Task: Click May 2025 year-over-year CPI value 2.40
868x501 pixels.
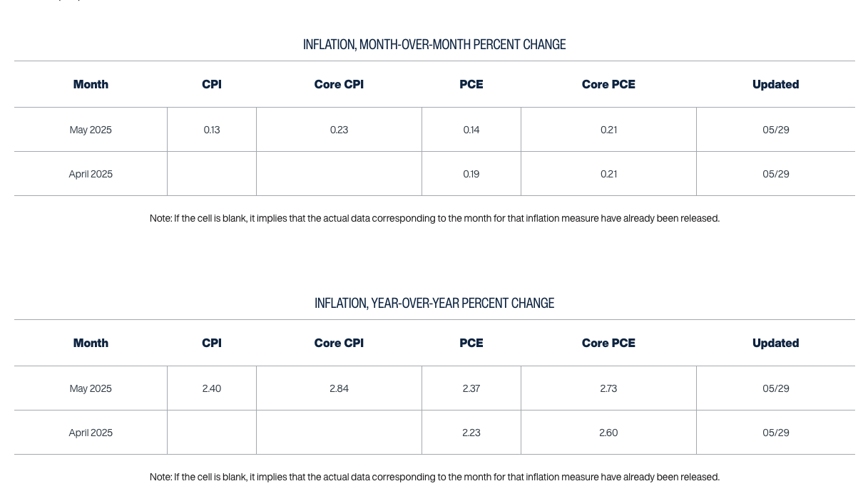Action: point(212,388)
